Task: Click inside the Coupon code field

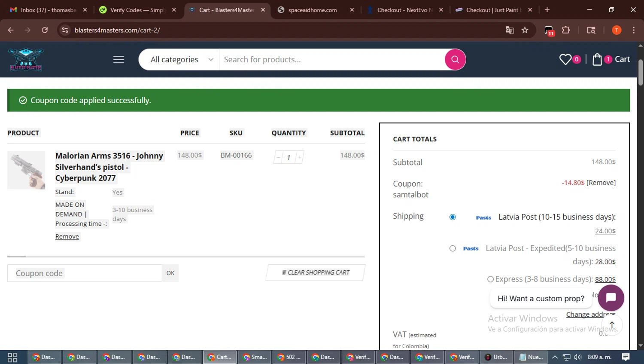Action: pyautogui.click(x=85, y=273)
